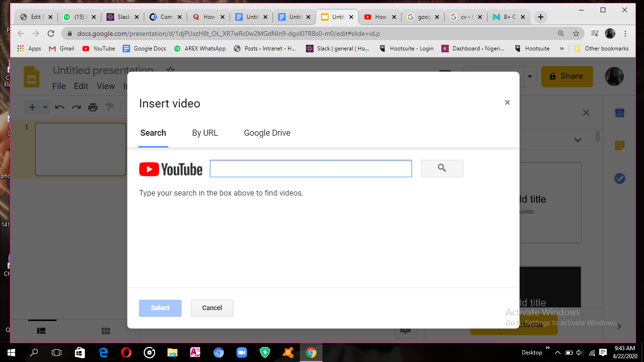Click the taskbar search icon

click(x=34, y=352)
